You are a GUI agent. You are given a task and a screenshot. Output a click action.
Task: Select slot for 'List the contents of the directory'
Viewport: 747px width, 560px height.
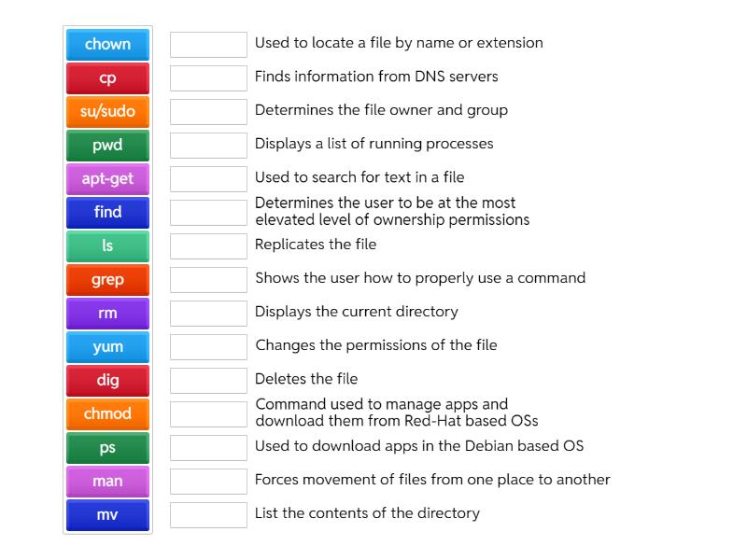click(x=208, y=514)
